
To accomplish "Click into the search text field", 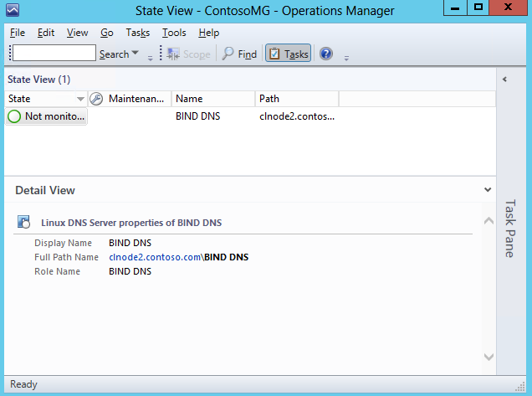I will coord(54,54).
